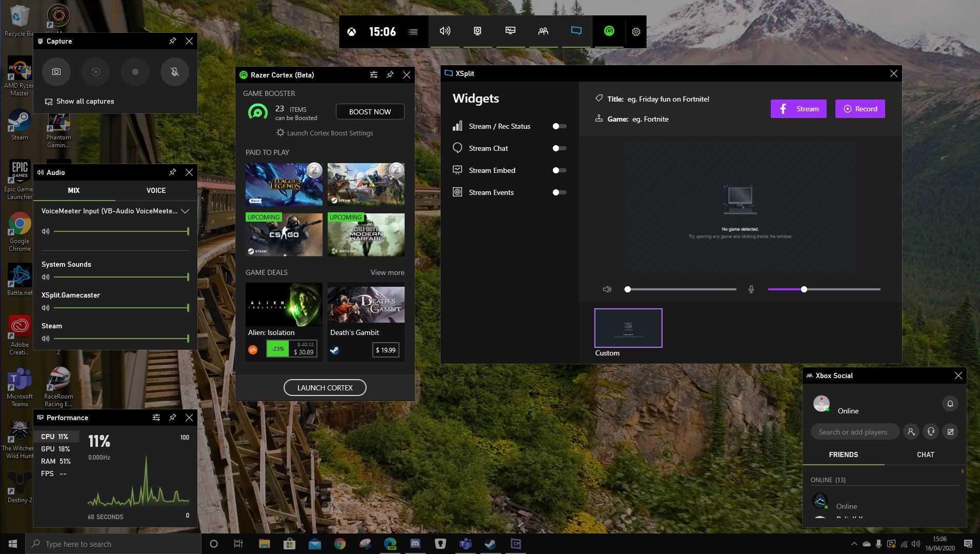Adjust the microphone volume slider in XSplit

click(x=804, y=289)
